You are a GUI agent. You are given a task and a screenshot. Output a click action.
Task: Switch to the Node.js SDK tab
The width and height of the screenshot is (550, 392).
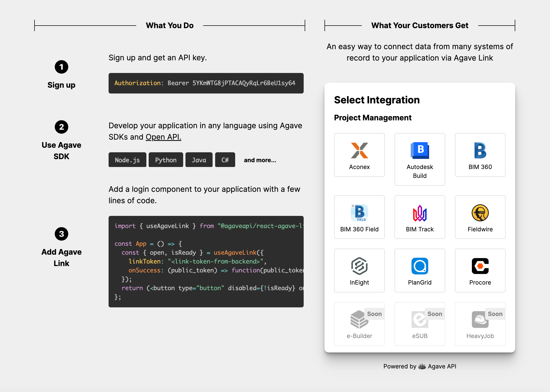(127, 160)
